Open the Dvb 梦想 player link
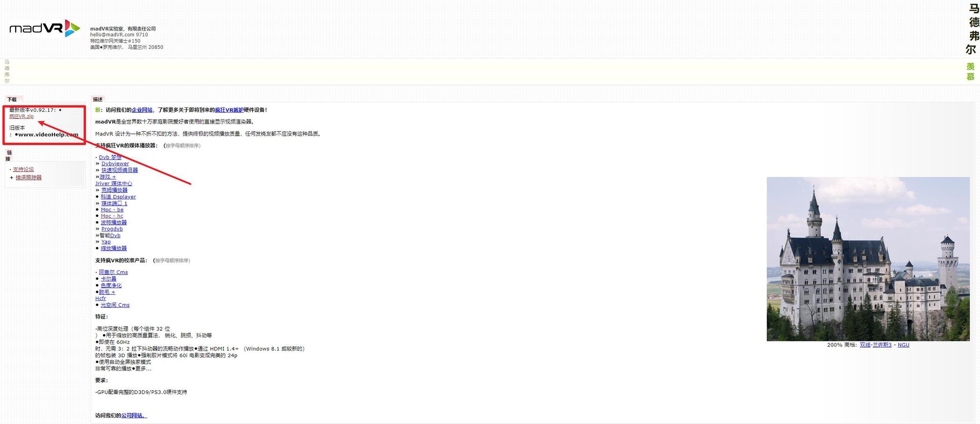 point(110,157)
